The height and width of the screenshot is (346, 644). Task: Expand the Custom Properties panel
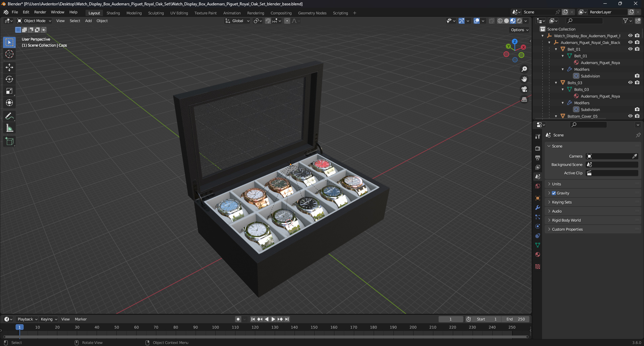[x=593, y=229]
